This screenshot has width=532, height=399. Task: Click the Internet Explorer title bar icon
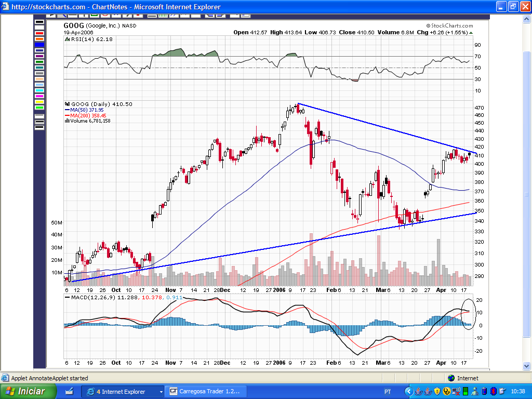click(x=5, y=7)
